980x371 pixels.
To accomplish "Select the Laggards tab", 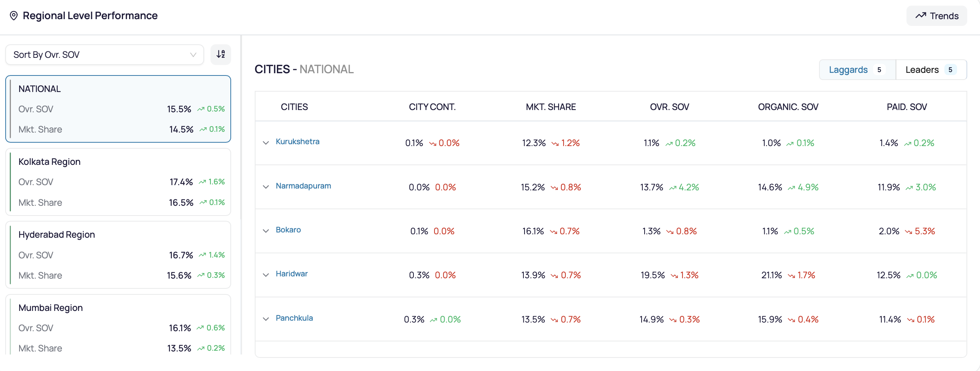I will click(x=858, y=70).
